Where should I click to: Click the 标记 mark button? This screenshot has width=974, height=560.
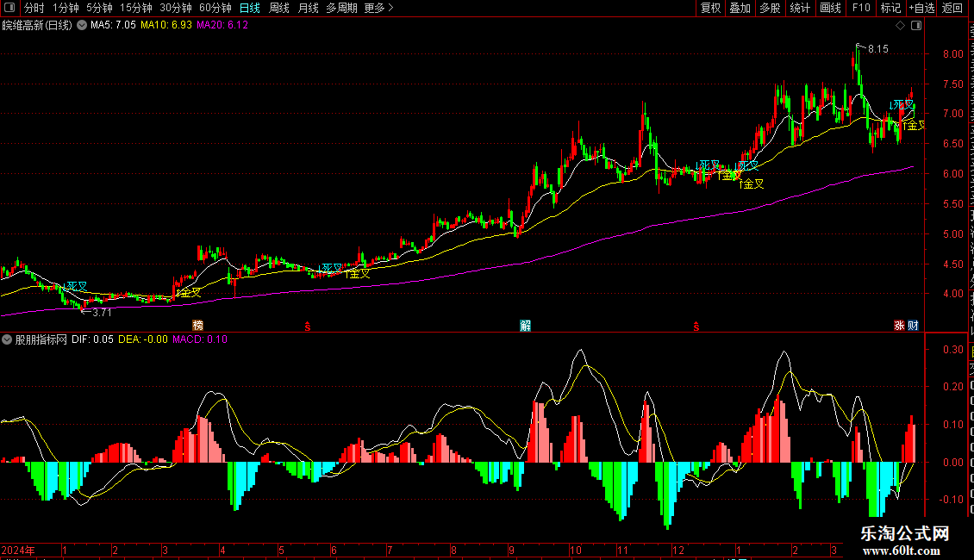pyautogui.click(x=890, y=8)
